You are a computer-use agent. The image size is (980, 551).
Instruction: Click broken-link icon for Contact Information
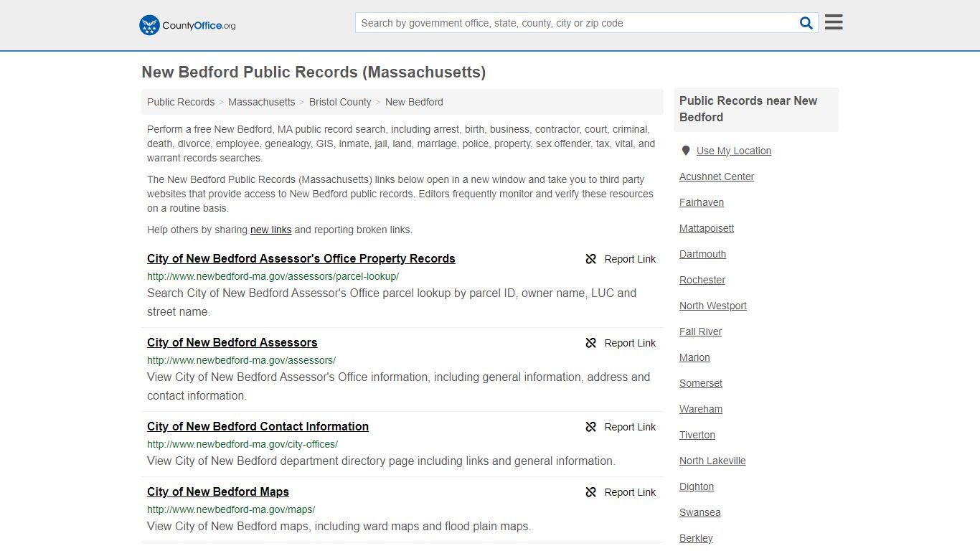click(x=591, y=427)
